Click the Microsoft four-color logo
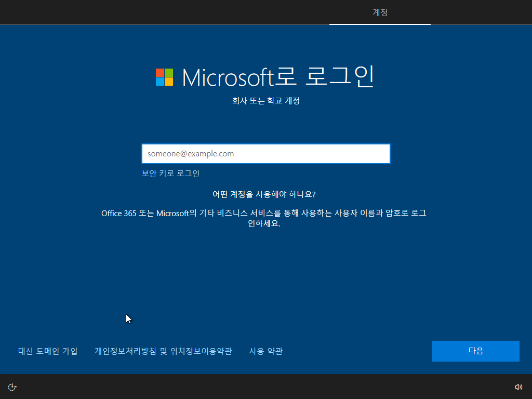This screenshot has width=532, height=399. tap(164, 77)
